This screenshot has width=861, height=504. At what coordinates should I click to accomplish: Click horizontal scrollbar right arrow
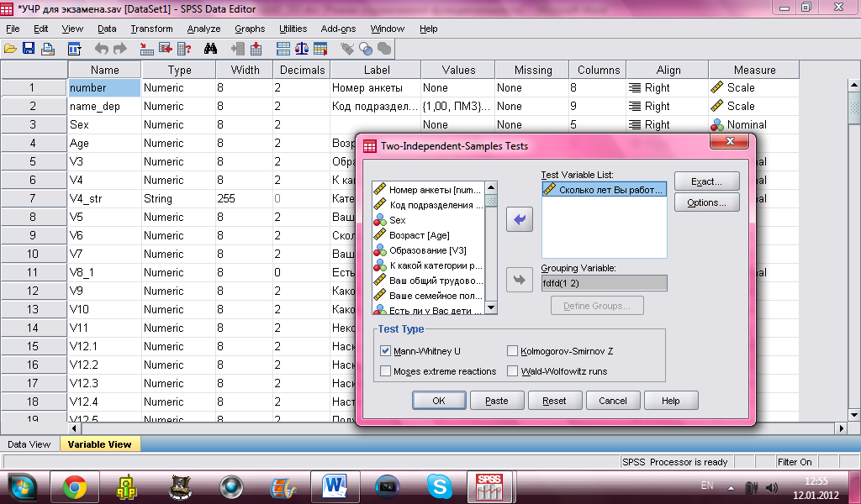(x=841, y=428)
